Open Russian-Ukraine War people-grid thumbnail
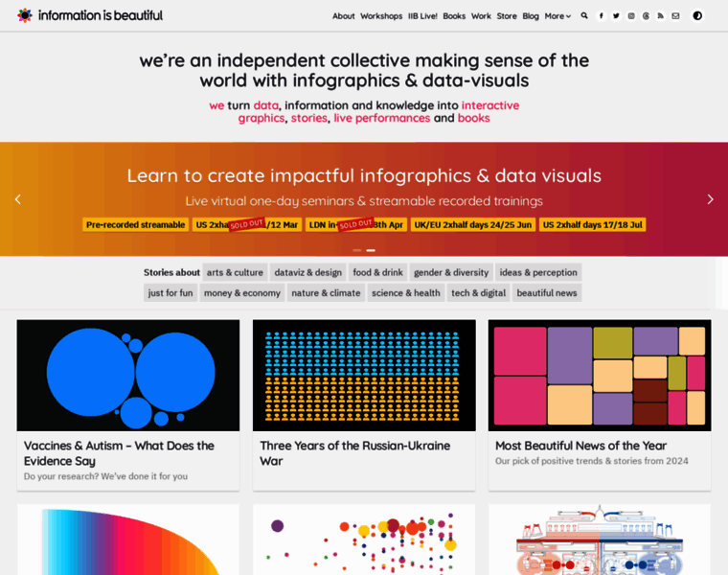Viewport: 728px width, 575px height. 364,376
